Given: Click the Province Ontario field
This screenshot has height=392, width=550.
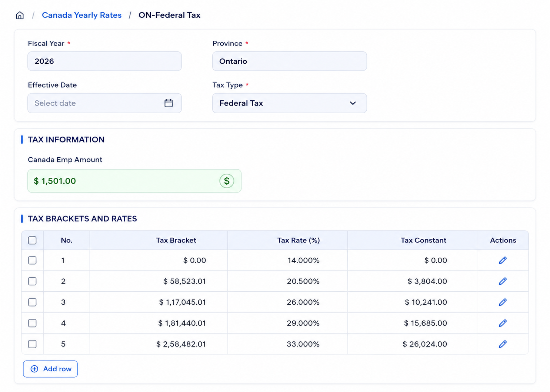Looking at the screenshot, I should [290, 61].
